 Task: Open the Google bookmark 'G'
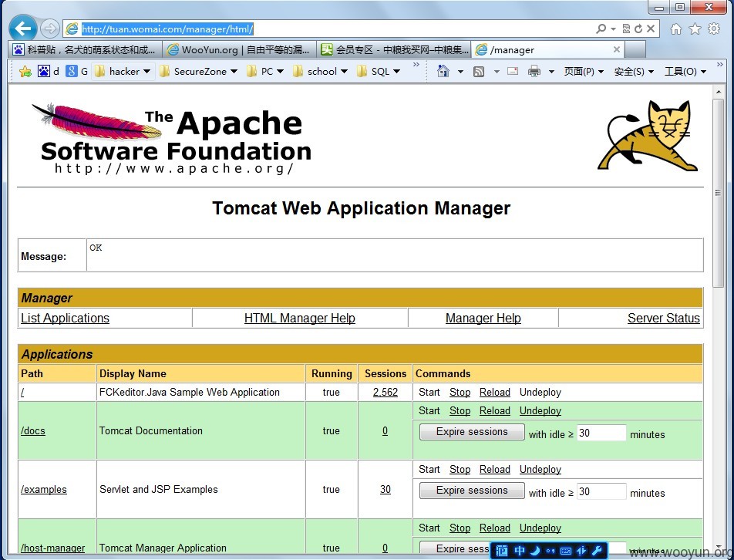(77, 71)
